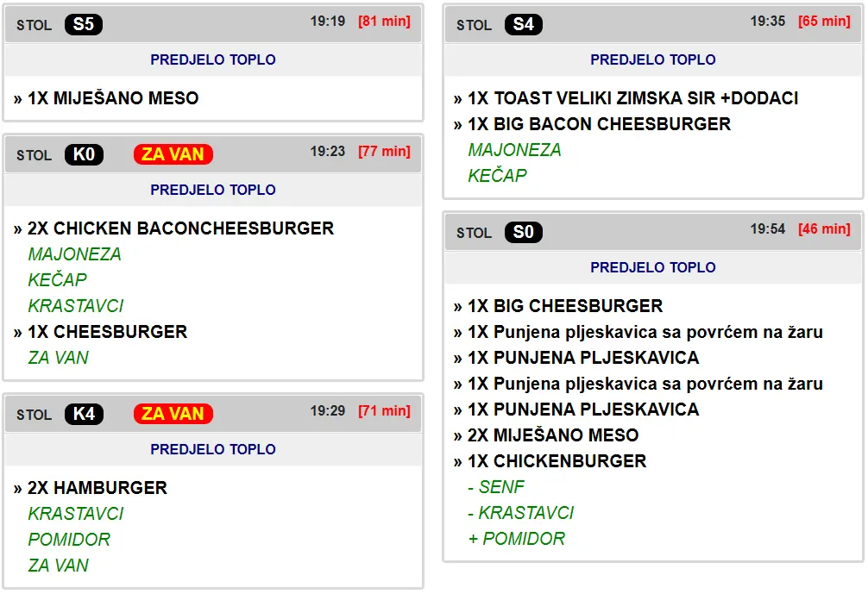This screenshot has width=868, height=594.
Task: Select the 2X CHICKEN BACONCHEESEBURGER item
Action: point(180,228)
